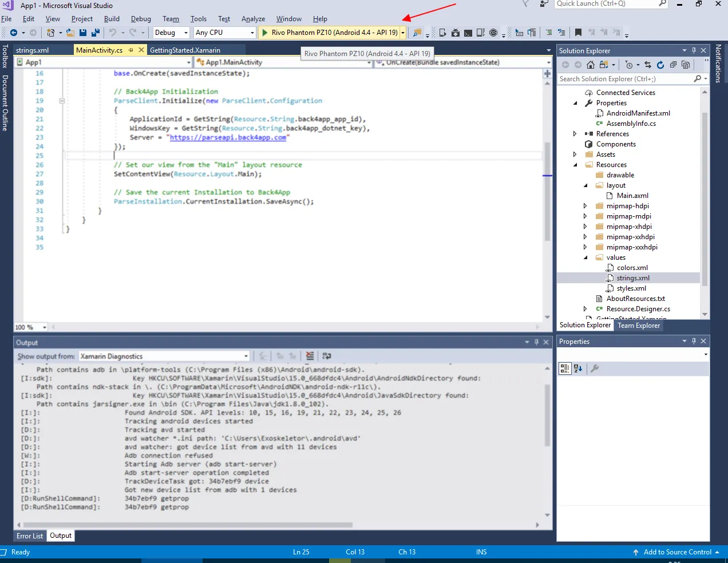Screen dimensions: 728x563
Task: Select Main.axml in the layout folder
Action: (632, 196)
